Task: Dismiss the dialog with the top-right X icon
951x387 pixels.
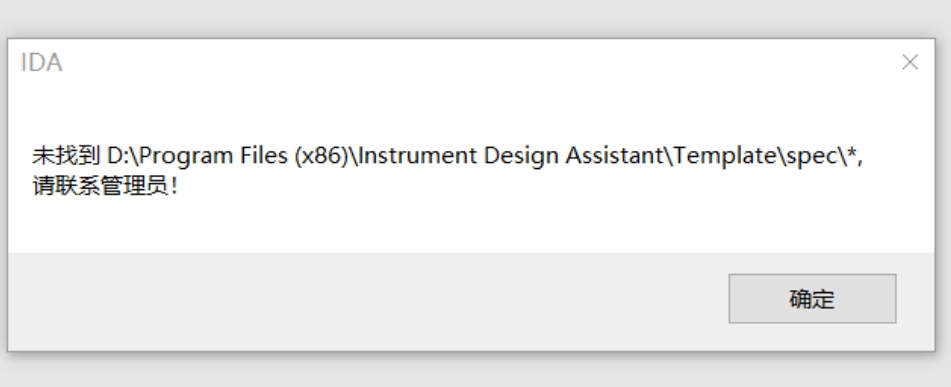Action: pos(910,62)
